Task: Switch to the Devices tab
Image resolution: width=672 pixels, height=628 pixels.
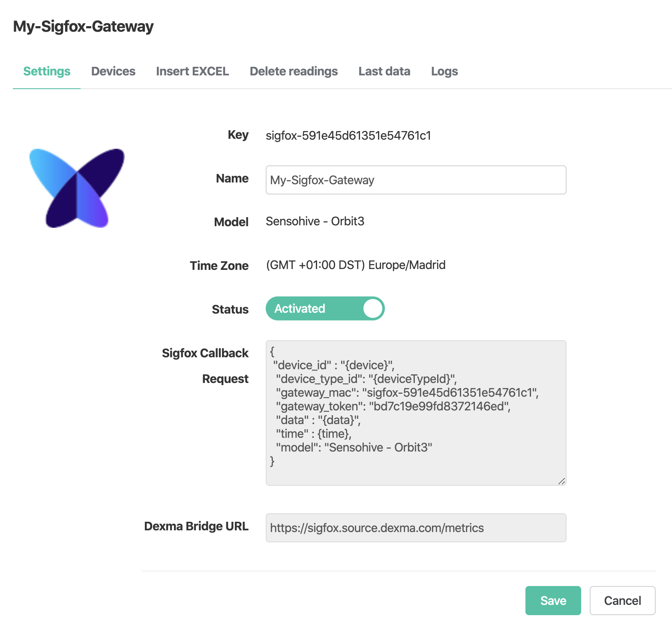Action: [113, 71]
